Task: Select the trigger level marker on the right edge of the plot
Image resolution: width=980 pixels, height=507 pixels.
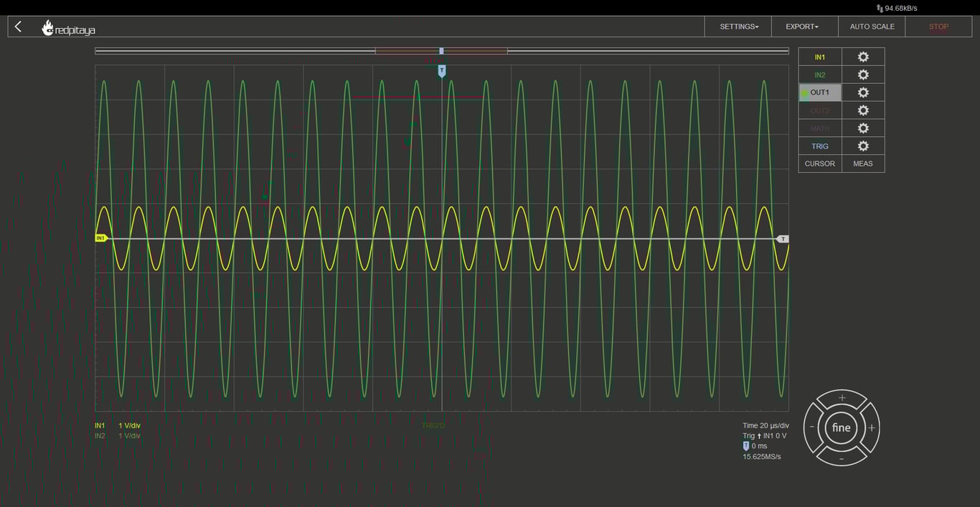Action: [x=783, y=239]
